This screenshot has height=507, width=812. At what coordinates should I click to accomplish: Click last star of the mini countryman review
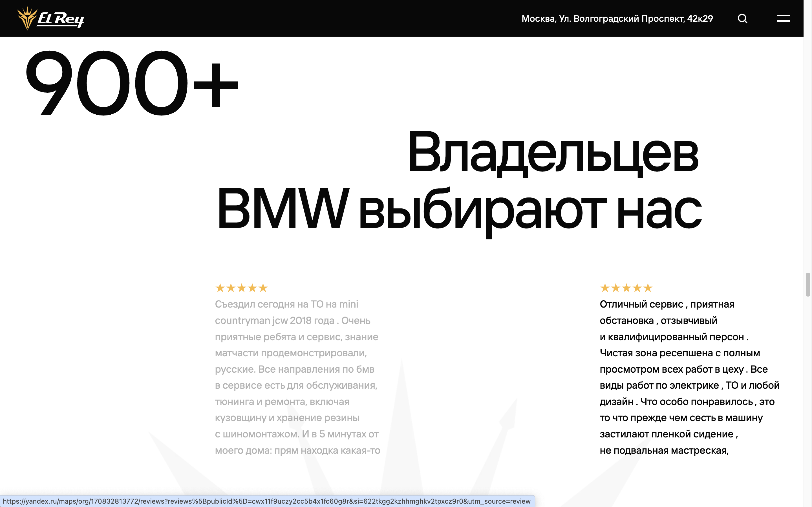coord(263,288)
